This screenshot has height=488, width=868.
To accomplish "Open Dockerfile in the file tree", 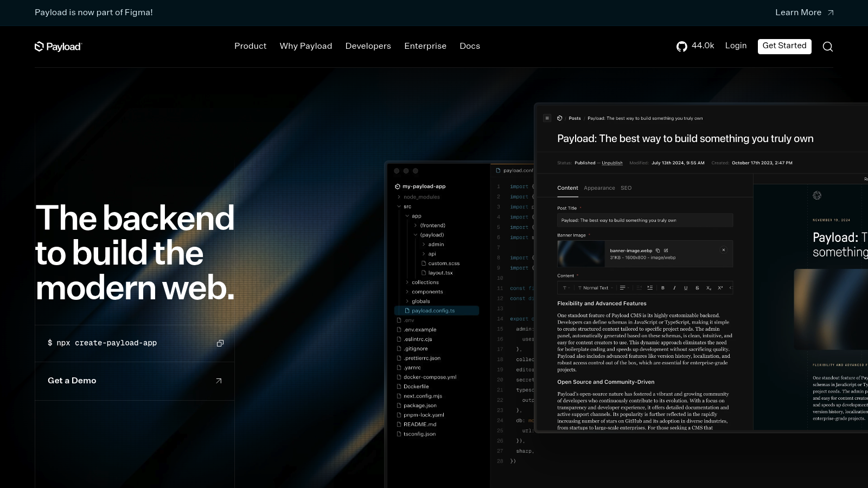I will 413,387.
